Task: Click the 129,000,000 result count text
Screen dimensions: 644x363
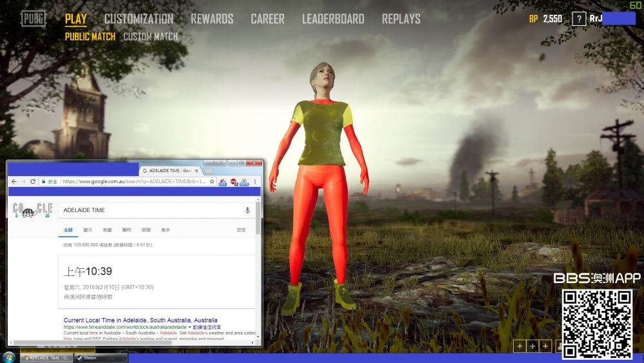Action: [x=108, y=245]
